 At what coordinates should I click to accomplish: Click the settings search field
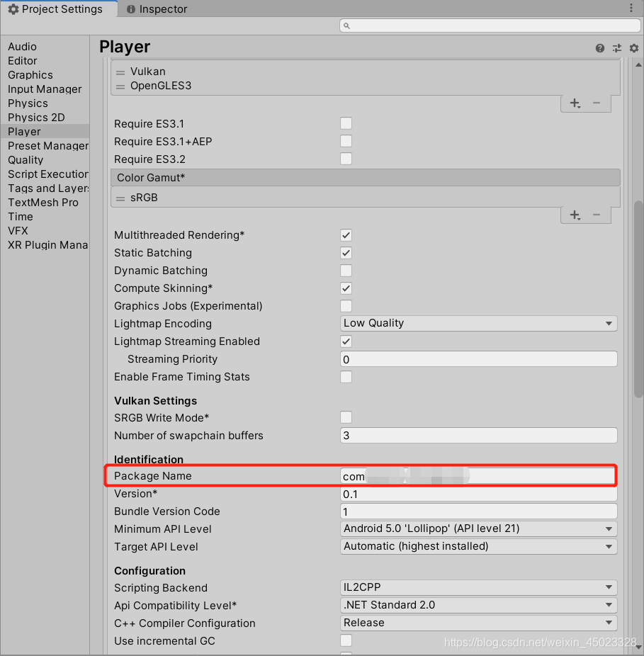[x=490, y=26]
